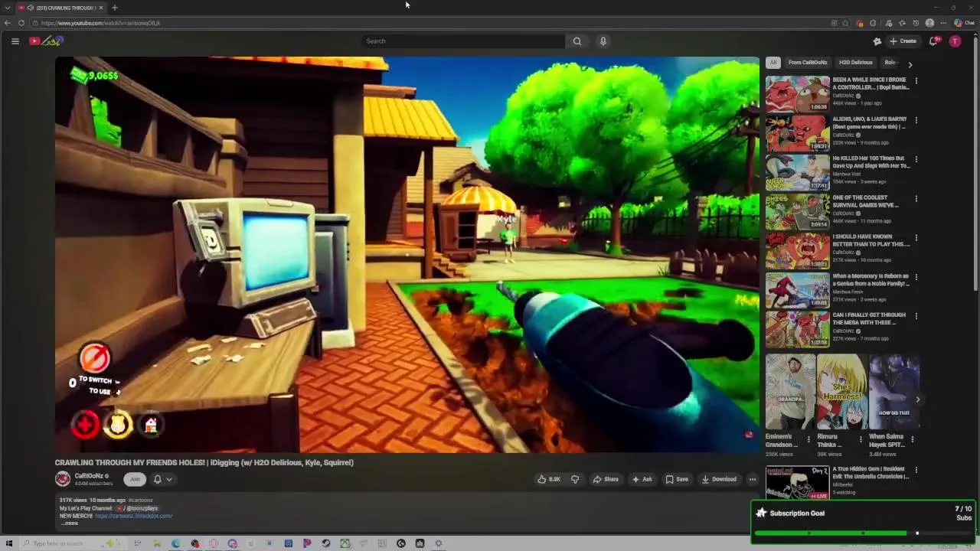Viewport: 980px width, 551px height.
Task: Open the cartoonz merch link in the description
Action: click(x=134, y=516)
